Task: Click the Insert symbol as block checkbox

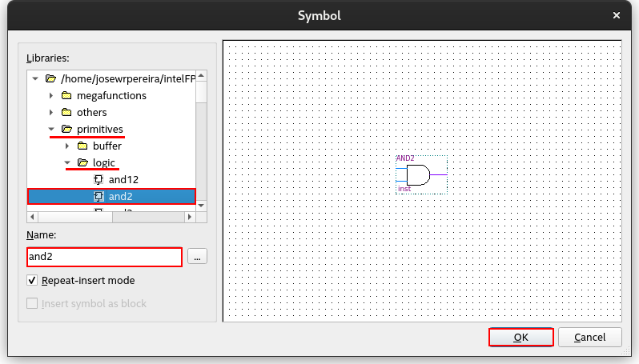Action: tap(33, 304)
